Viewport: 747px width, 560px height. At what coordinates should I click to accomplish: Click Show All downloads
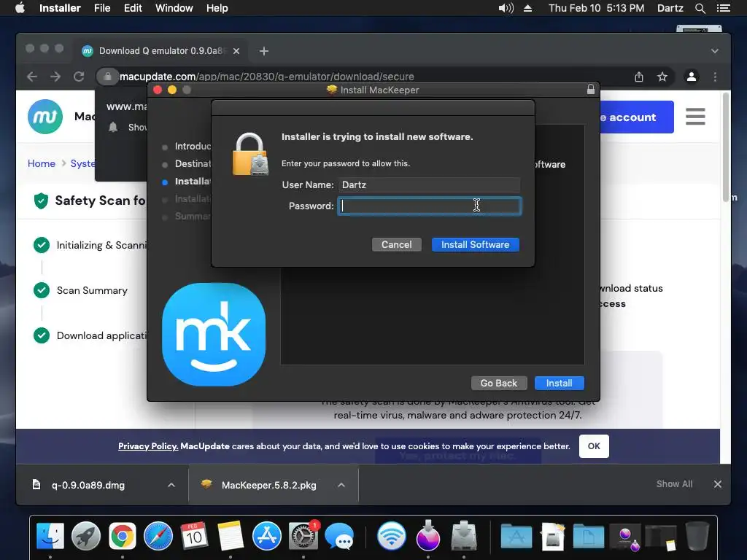[x=674, y=484]
